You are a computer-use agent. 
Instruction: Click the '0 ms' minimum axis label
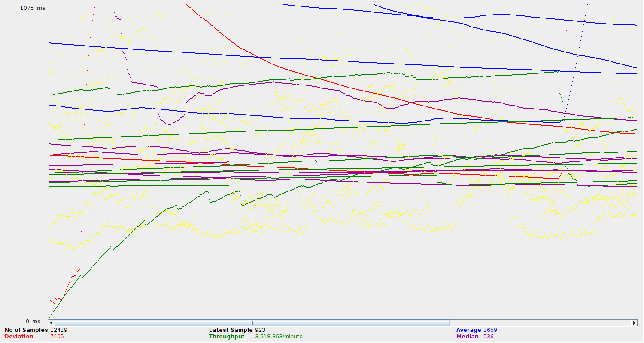pyautogui.click(x=33, y=322)
